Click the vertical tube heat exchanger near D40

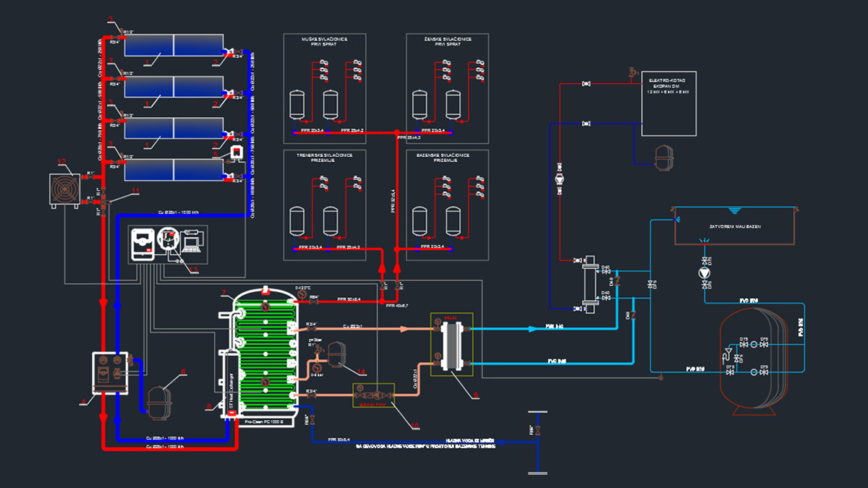(588, 283)
